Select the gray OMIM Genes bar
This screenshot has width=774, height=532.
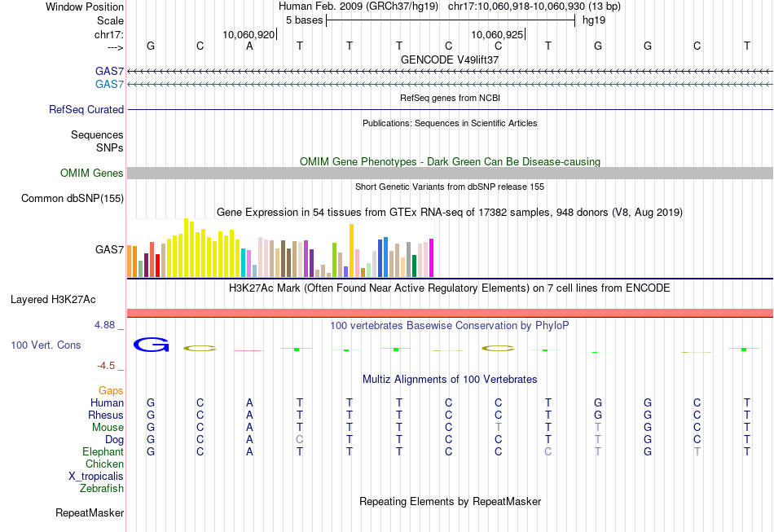(x=450, y=174)
